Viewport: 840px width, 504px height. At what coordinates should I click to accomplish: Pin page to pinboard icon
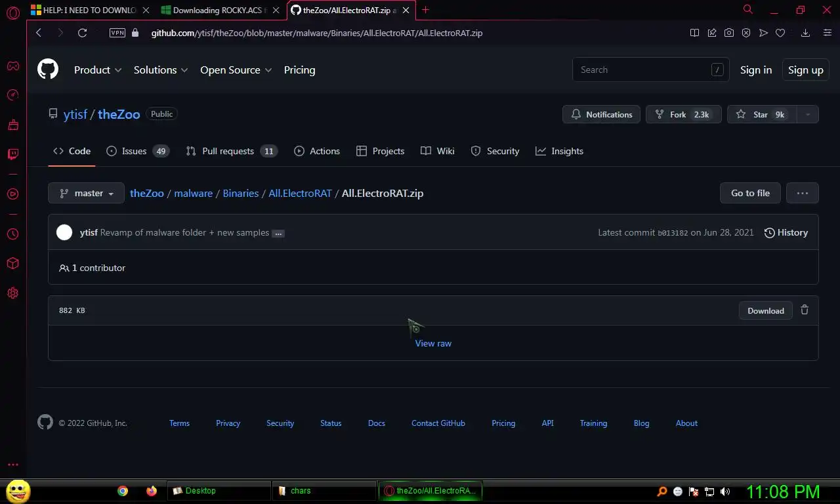pos(712,33)
